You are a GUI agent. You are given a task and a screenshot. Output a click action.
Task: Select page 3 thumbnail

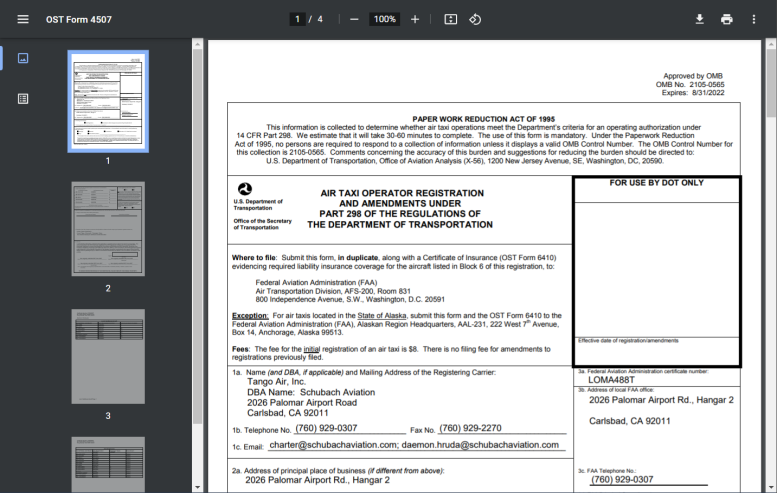pyautogui.click(x=108, y=356)
